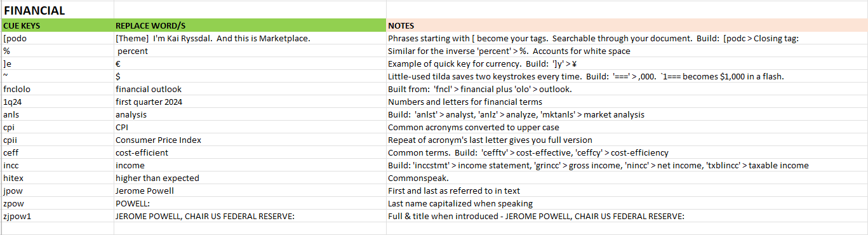
Task: Click the incc cue key cell
Action: click(57, 165)
